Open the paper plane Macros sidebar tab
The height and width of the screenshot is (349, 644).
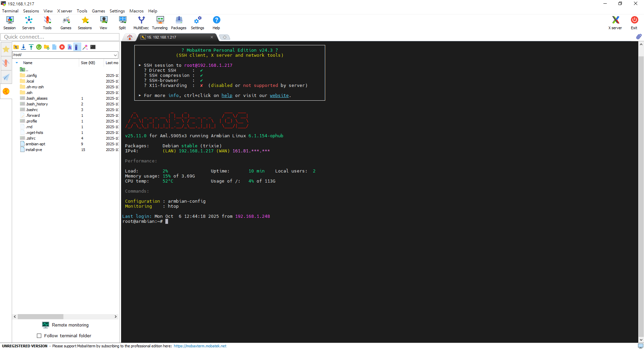[6, 77]
